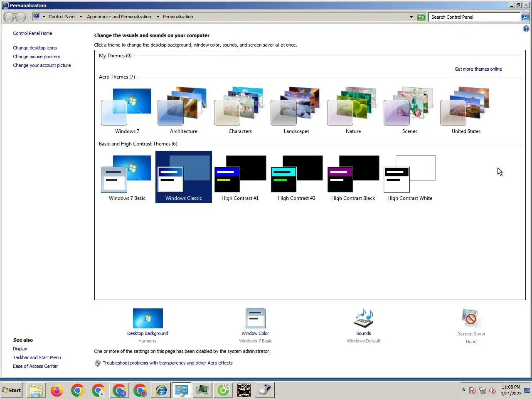
Task: Click the Personalization breadcrumb
Action: [x=178, y=17]
